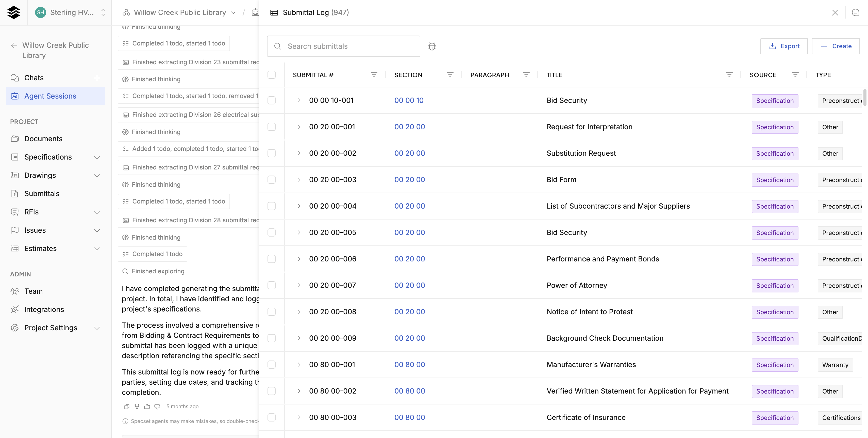Viewport: 868px width, 438px height.
Task: Check the row for 00 20 00-001
Action: coord(271,127)
